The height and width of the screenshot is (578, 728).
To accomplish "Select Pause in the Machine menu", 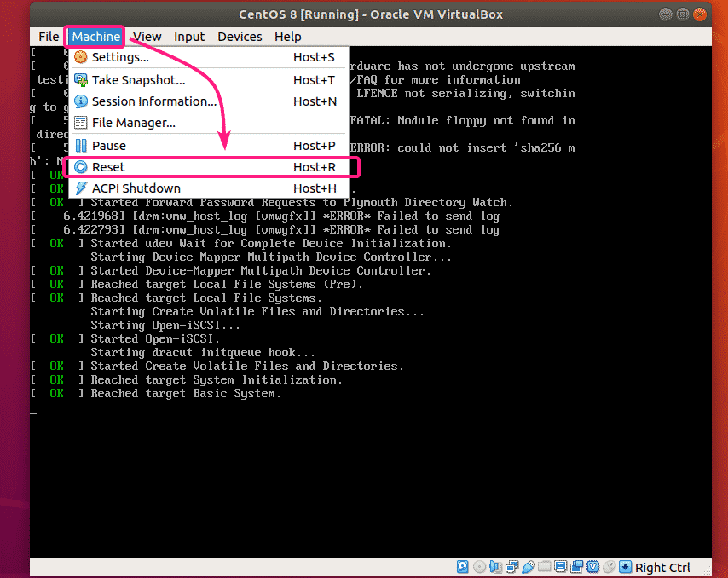I will coord(209,146).
